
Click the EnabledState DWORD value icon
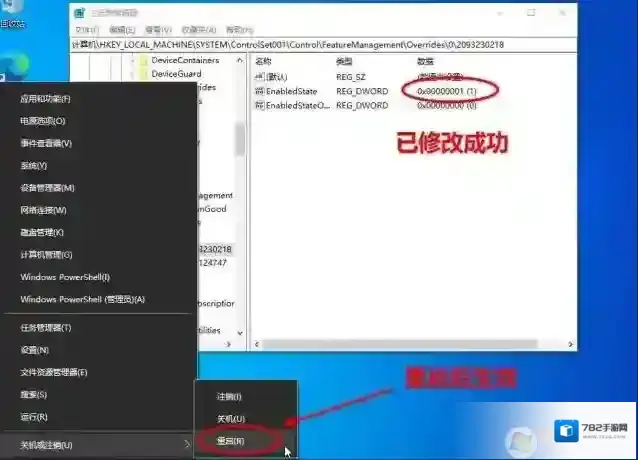(x=259, y=91)
